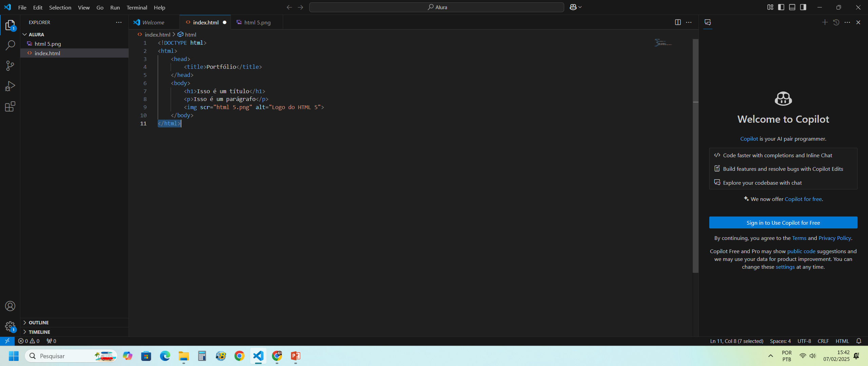Click the editor vertical scrollbar
868x366 pixels.
point(695,156)
